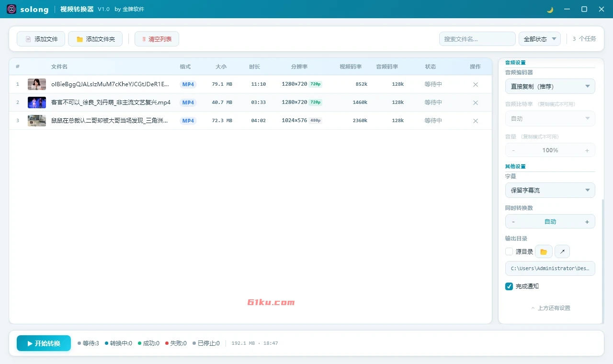Click the 03:33 duration cell
Image resolution: width=613 pixels, height=364 pixels.
(259, 102)
